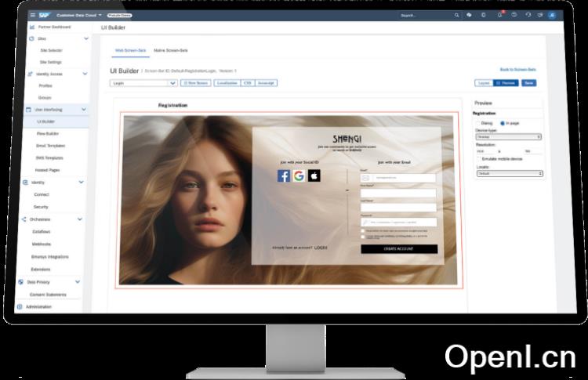Switch to Web Screen-Sets tab
588x380 pixels.
click(x=130, y=50)
